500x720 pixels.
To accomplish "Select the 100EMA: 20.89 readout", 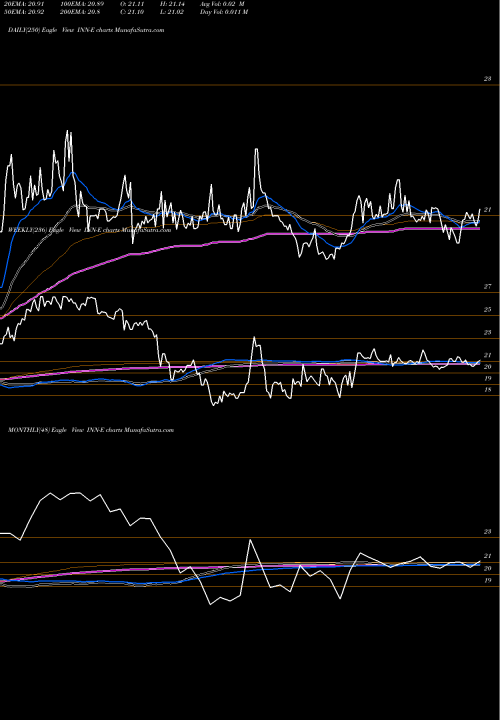I will (x=82, y=4).
